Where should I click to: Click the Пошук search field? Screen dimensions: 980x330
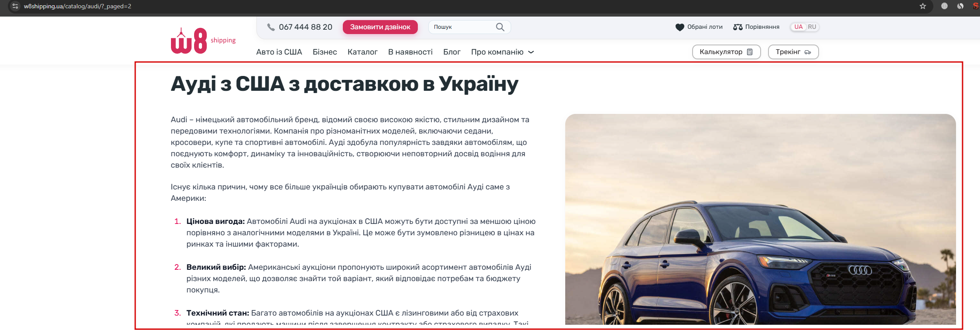coord(463,27)
